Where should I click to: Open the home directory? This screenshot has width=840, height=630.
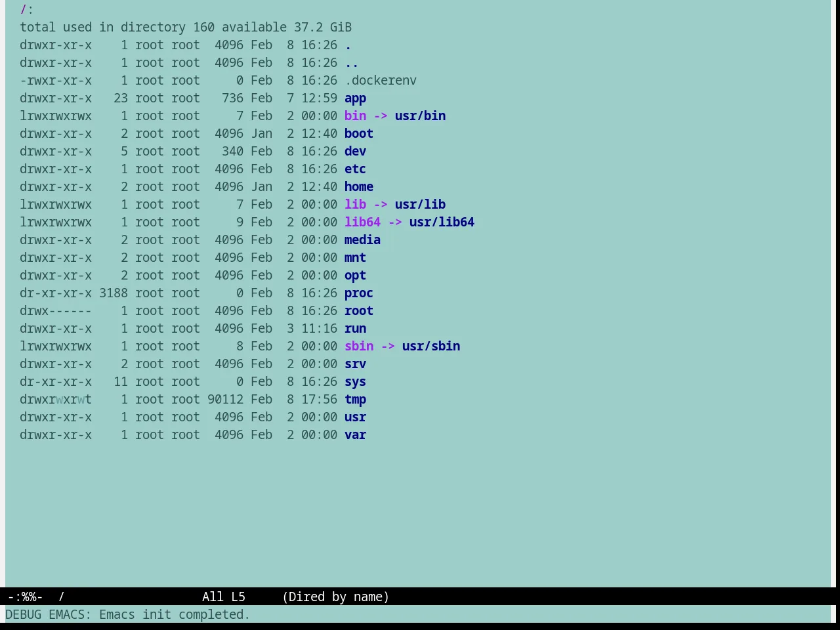pos(359,187)
